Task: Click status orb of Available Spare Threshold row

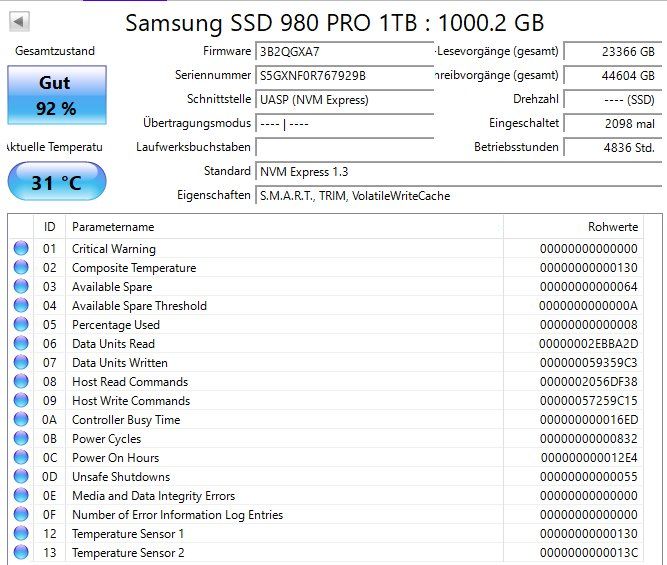Action: click(21, 305)
